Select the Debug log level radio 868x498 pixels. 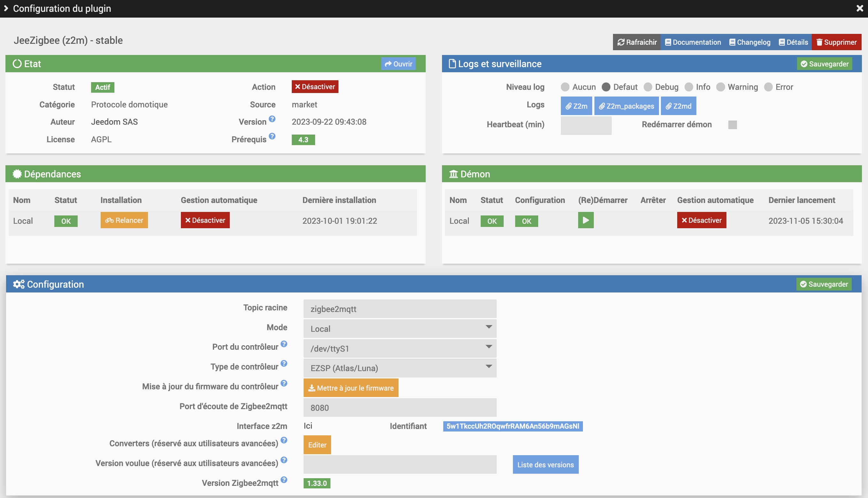click(x=647, y=87)
